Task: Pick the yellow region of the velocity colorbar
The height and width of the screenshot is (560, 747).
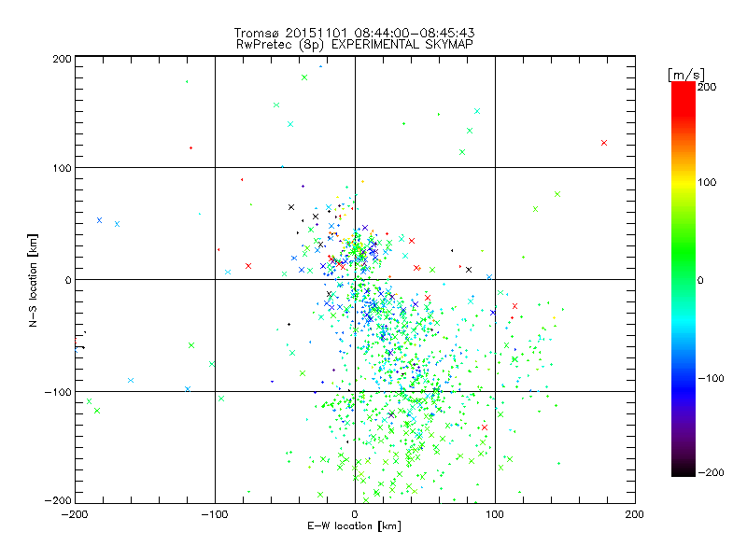Action: point(684,183)
